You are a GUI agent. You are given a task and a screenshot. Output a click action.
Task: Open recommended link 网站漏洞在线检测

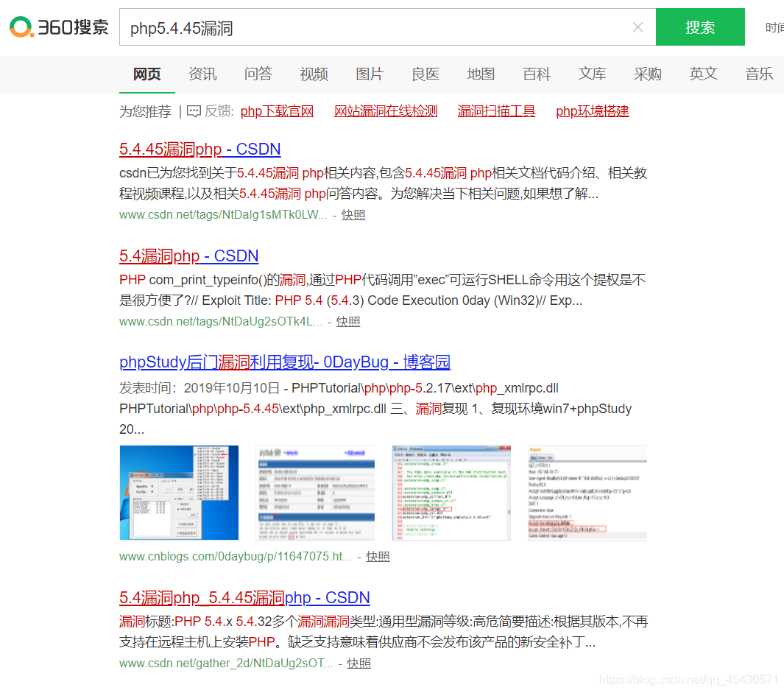[386, 111]
